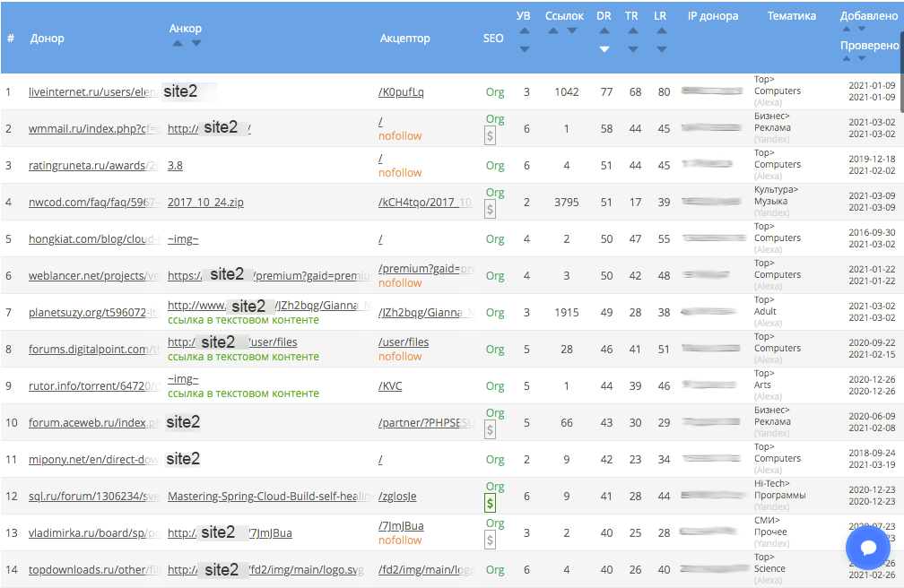904x588 pixels.
Task: Click the Тематика column header
Action: pos(792,16)
